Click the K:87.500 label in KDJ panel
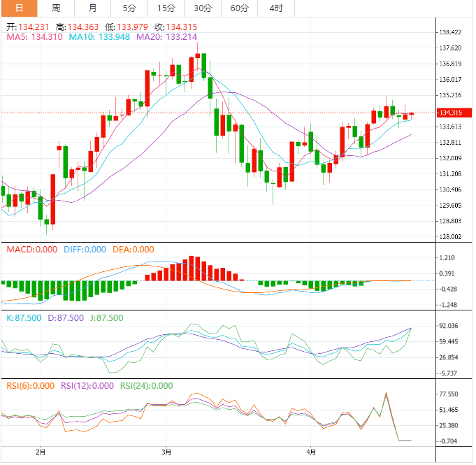Image resolution: width=476 pixels, height=465 pixels. point(24,317)
